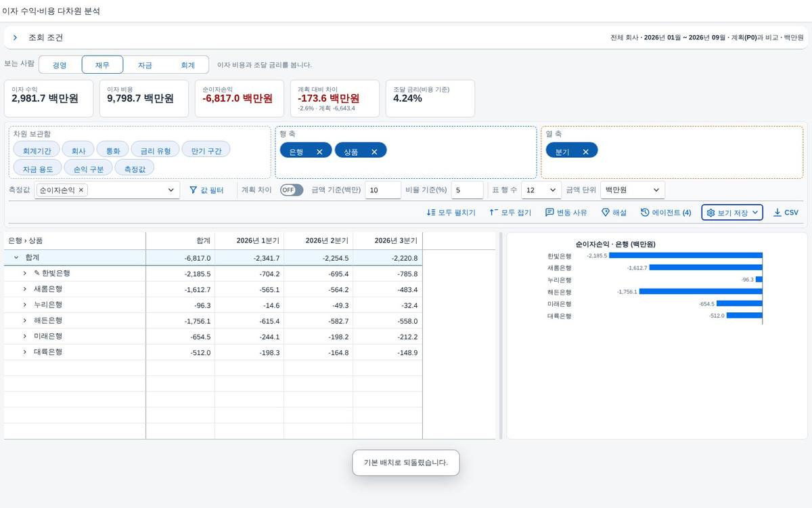Click the 2026년 2분기 column header
812x508 pixels.
pyautogui.click(x=318, y=240)
